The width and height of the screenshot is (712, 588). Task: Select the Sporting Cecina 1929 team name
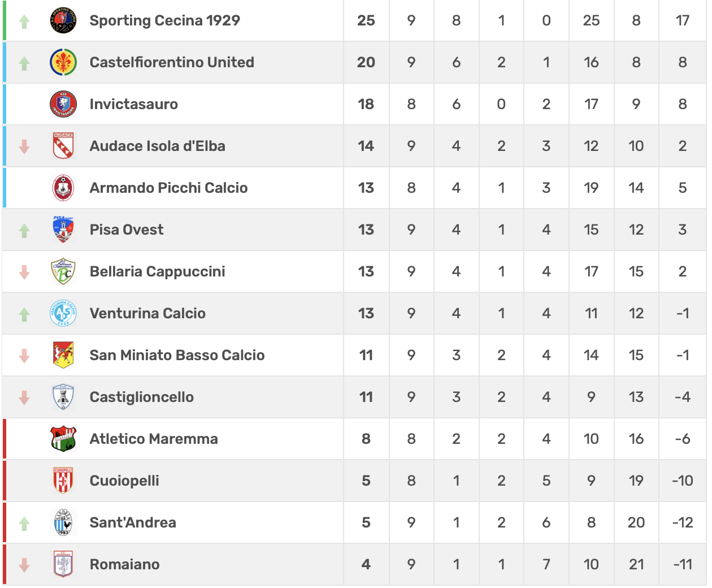tap(164, 21)
